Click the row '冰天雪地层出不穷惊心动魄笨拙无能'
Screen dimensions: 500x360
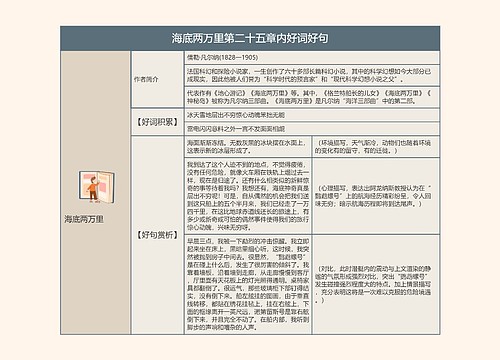312,115
